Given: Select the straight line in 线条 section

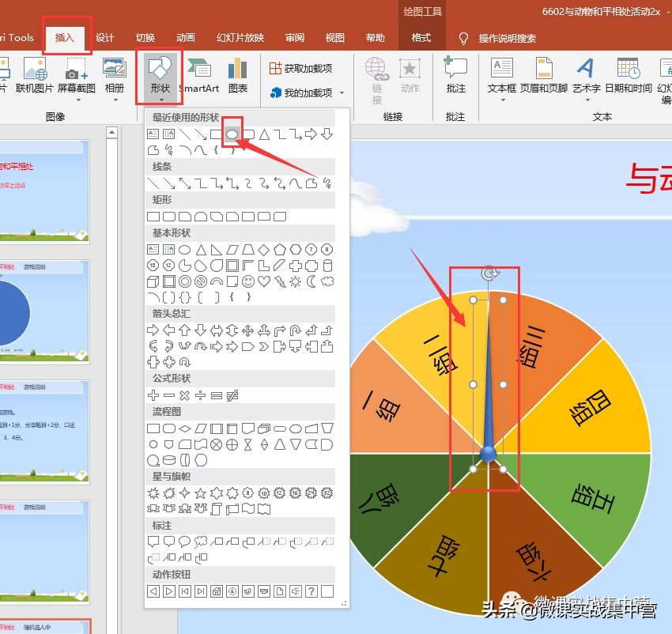Looking at the screenshot, I should [x=153, y=183].
